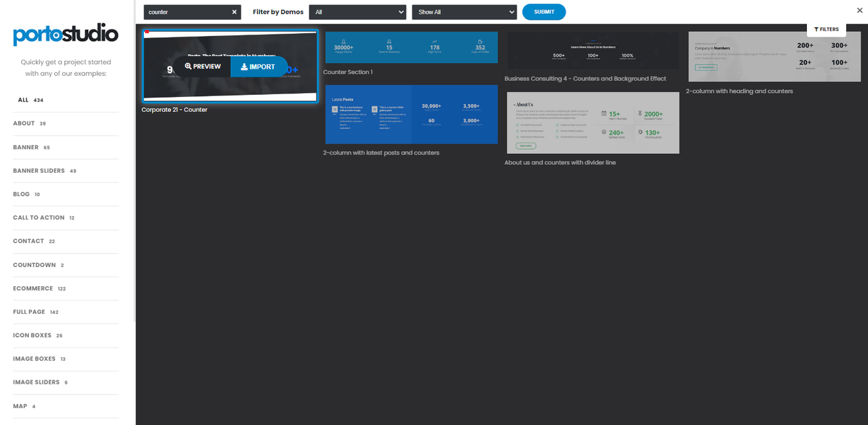This screenshot has height=425, width=868.
Task: Click '2-column with latest posts and counters' title
Action: coord(381,153)
